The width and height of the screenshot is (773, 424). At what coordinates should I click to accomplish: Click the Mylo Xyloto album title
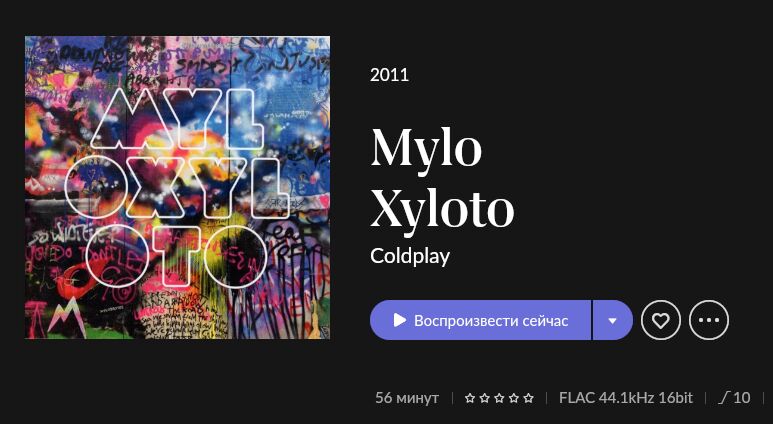click(x=442, y=177)
